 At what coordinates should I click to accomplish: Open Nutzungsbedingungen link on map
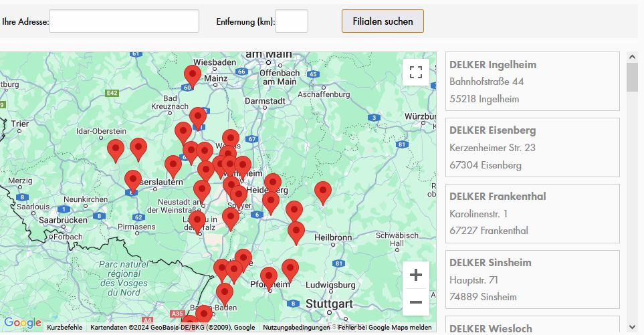pos(296,327)
